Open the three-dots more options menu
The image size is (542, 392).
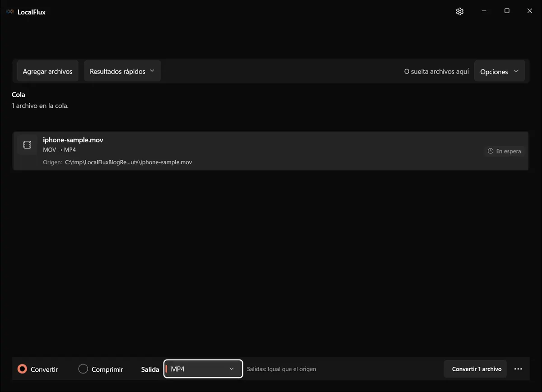coord(518,369)
